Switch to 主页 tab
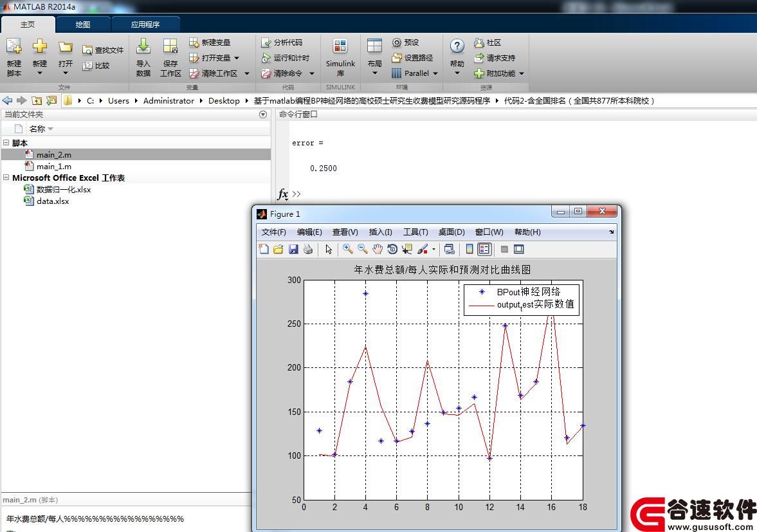Image resolution: width=757 pixels, height=532 pixels. coord(28,24)
